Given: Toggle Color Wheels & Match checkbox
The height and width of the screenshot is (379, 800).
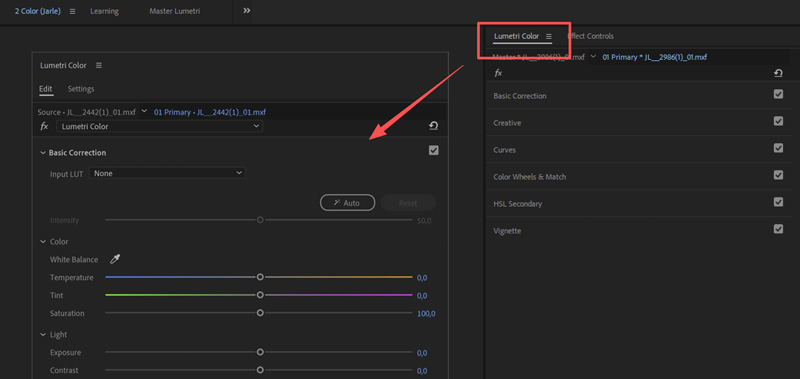Looking at the screenshot, I should tap(778, 175).
